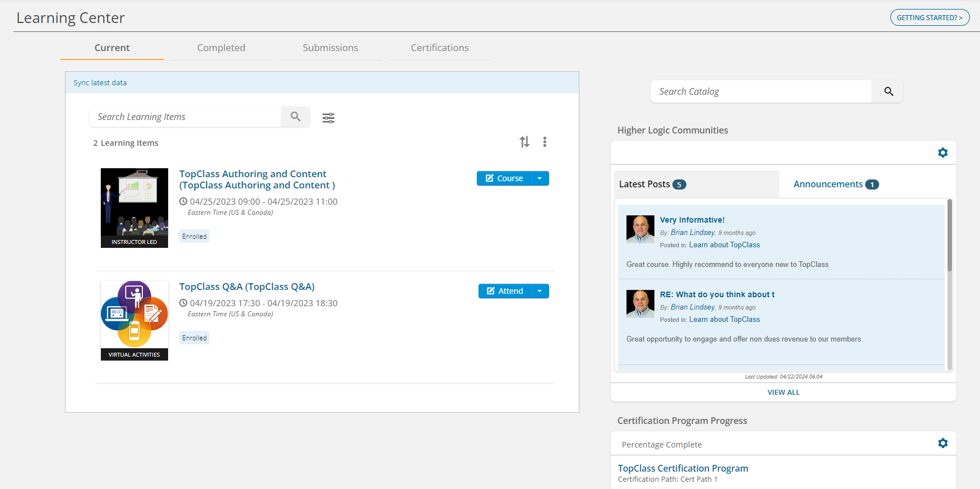Open the filter sliders icon
The image size is (980, 489).
coord(328,118)
